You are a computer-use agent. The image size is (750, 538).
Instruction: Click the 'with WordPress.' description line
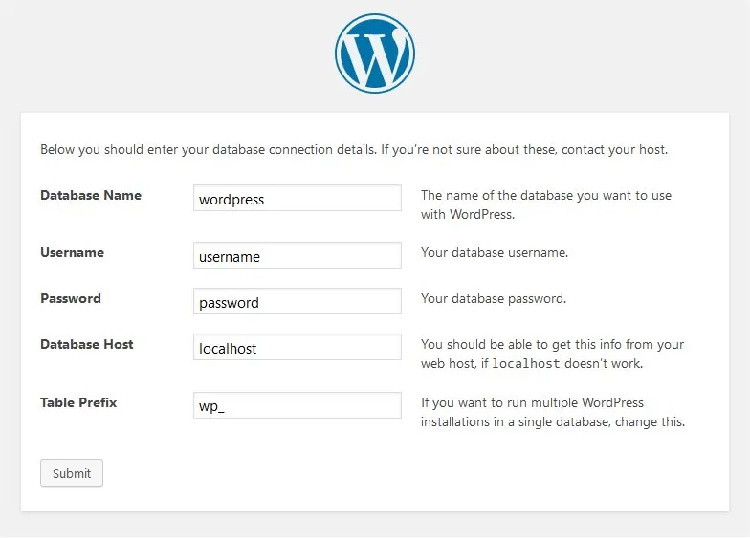(x=468, y=214)
